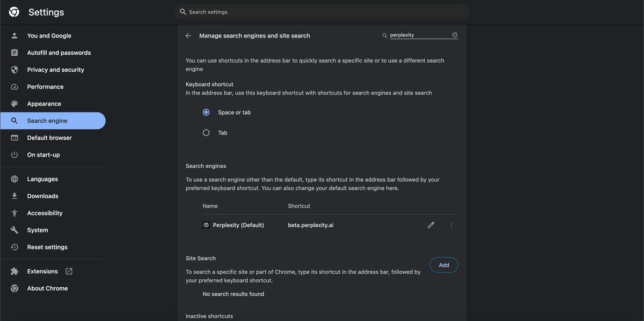
Task: Open Privacy and security settings
Action: [x=55, y=70]
